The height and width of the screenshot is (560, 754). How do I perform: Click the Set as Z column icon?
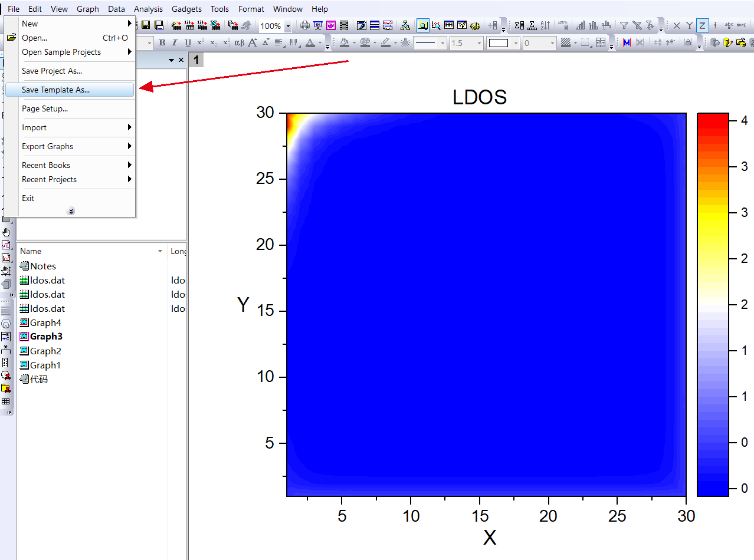tap(702, 25)
